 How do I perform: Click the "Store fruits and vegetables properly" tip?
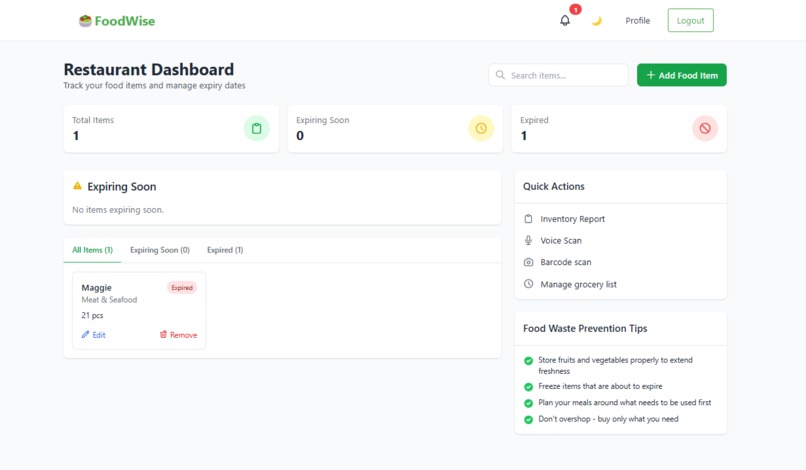615,365
